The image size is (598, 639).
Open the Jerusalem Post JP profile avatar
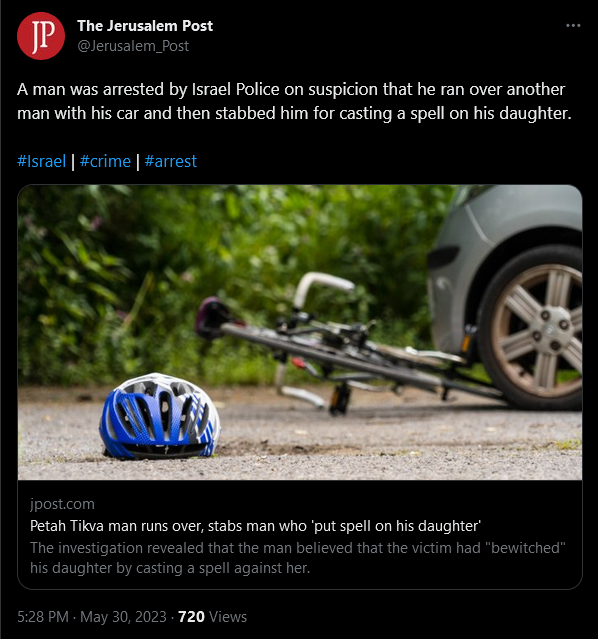(41, 36)
